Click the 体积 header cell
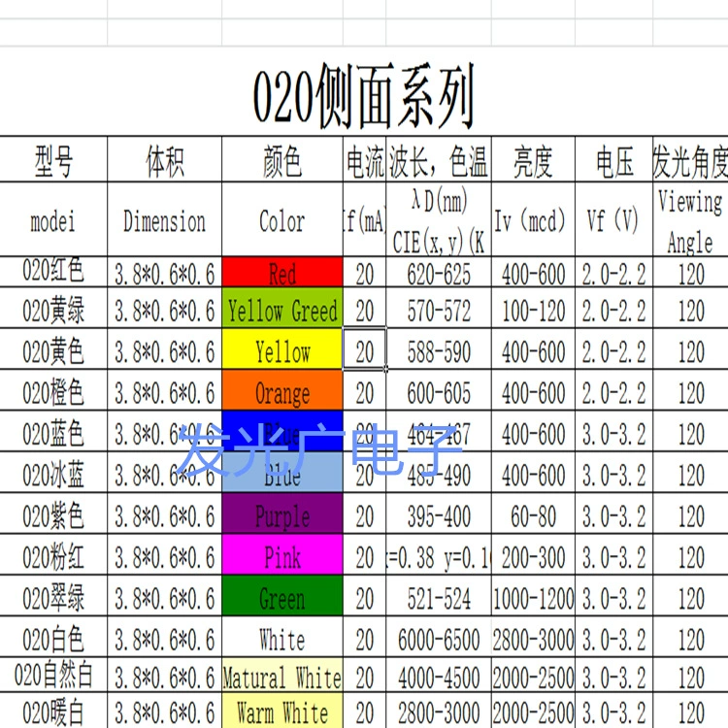 click(164, 159)
